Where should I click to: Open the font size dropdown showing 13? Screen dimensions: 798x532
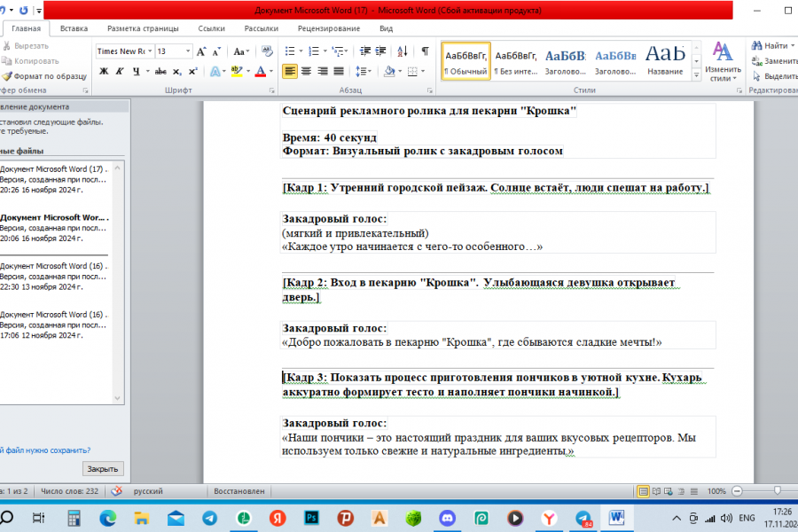(187, 51)
